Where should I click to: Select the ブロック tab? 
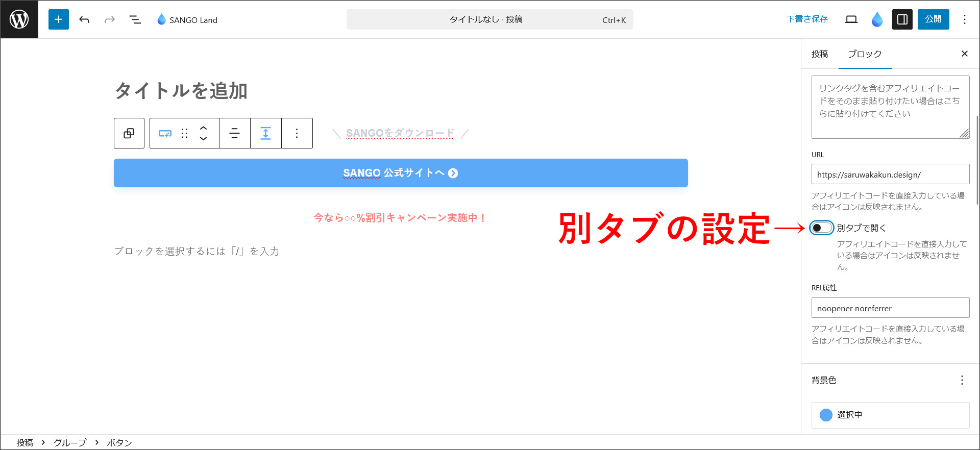click(x=865, y=54)
